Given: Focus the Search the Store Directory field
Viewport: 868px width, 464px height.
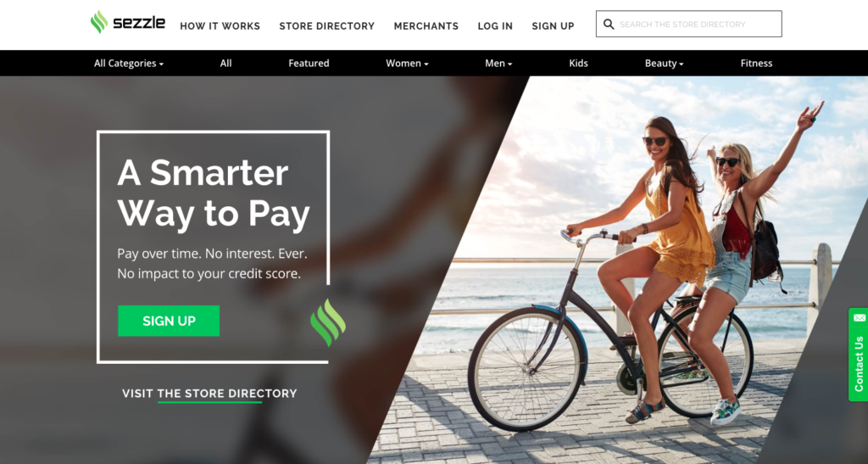Looking at the screenshot, I should coord(688,24).
